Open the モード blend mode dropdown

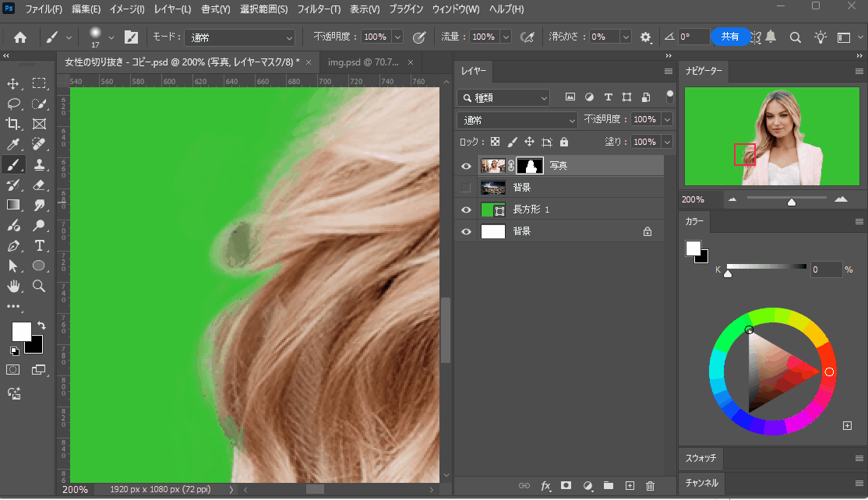(x=240, y=37)
